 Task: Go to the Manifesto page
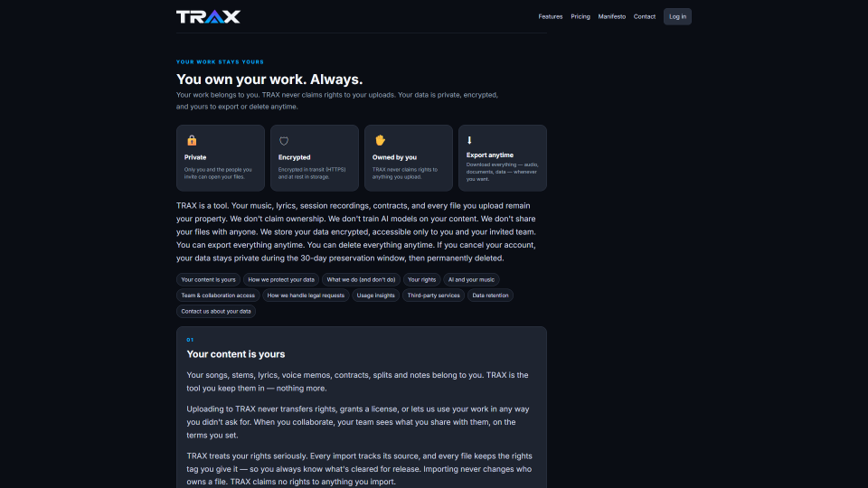pyautogui.click(x=612, y=16)
